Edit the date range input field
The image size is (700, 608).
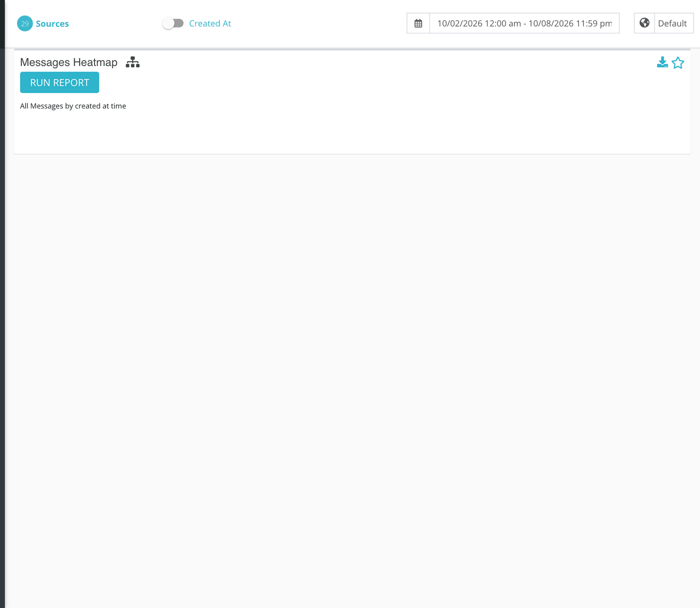pos(524,23)
